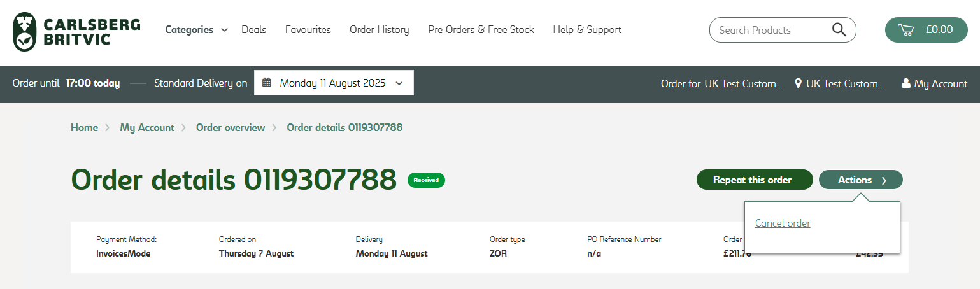Click the search magnifier icon
980x289 pixels.
(839, 30)
